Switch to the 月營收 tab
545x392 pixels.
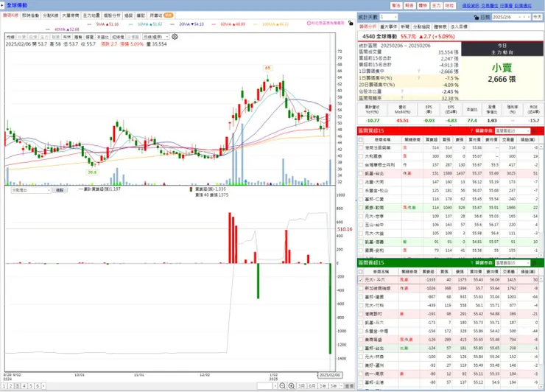tap(161, 15)
